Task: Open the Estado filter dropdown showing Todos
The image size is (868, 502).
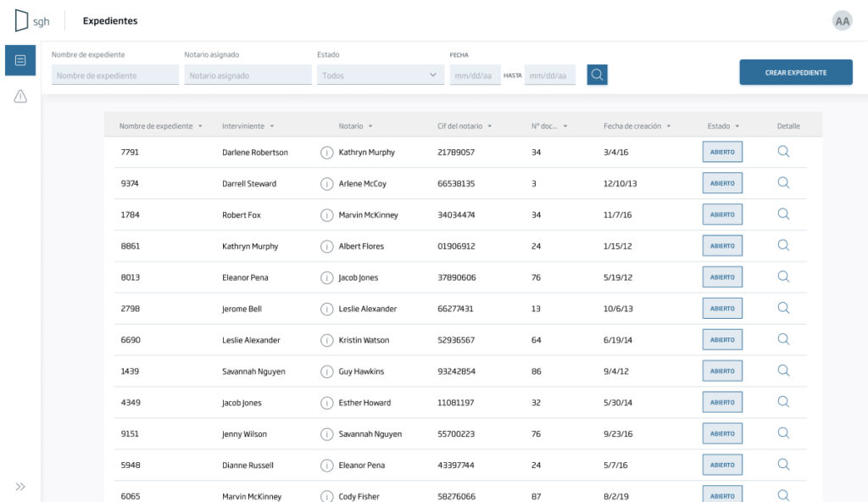Action: coord(380,75)
